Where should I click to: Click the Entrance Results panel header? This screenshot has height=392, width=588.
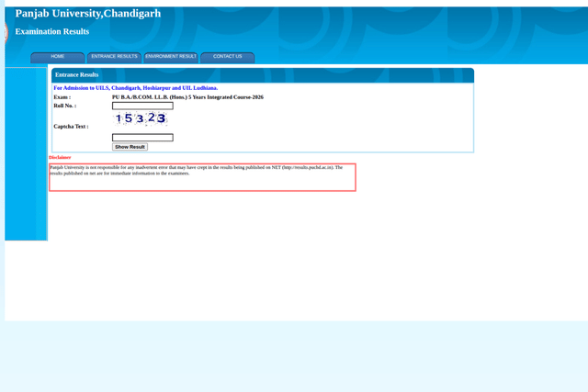pos(263,75)
